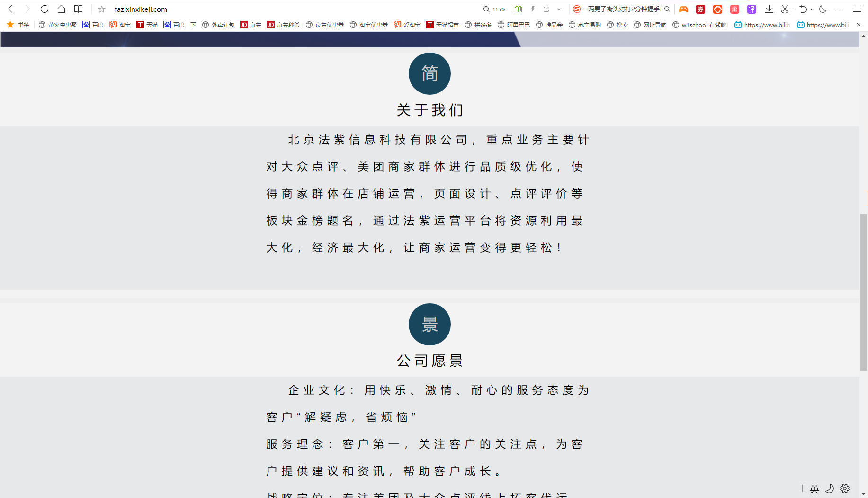
Task: Enter reading mode with the book icon
Action: 518,9
